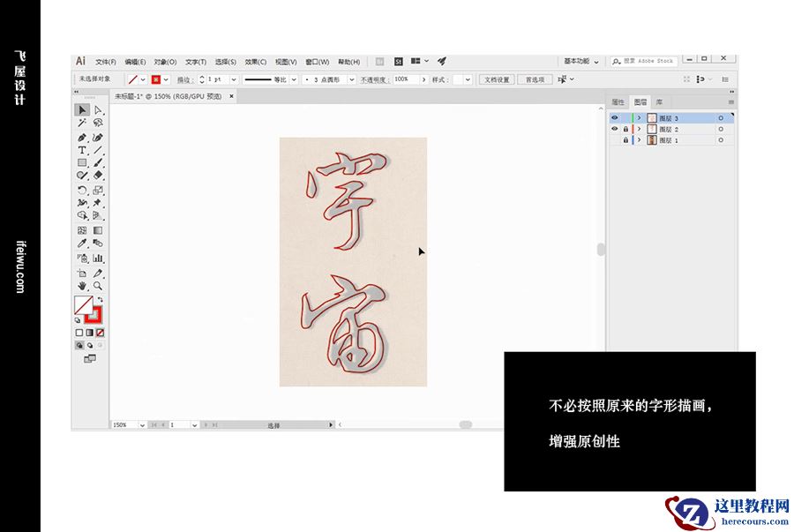Expand 图层 3 to show sub-items
This screenshot has height=532, width=794.
click(x=639, y=117)
